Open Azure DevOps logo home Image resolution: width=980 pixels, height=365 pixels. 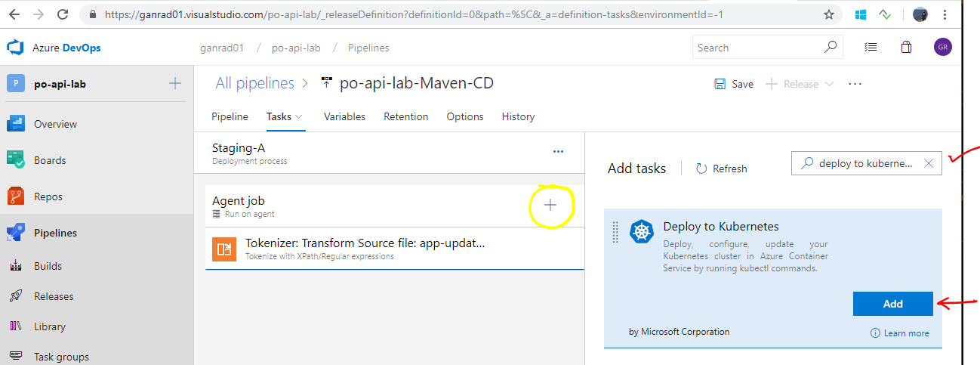click(16, 48)
